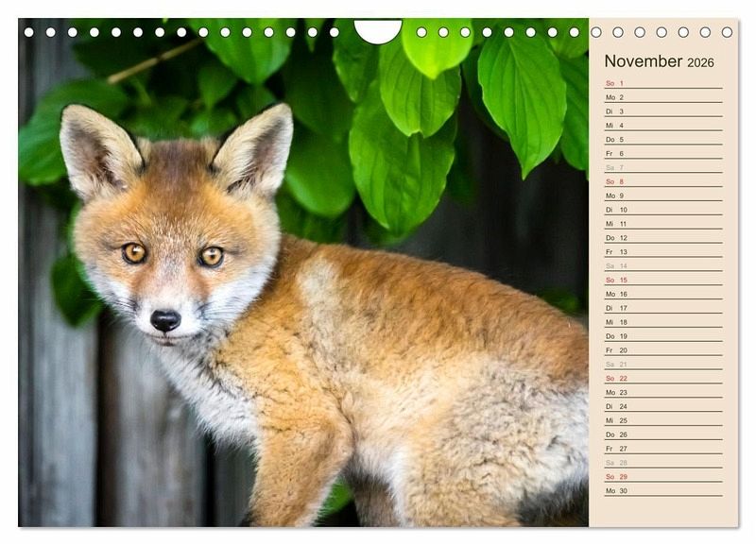Select the Monday 30 date row
The width and height of the screenshot is (756, 545).
coord(662,490)
